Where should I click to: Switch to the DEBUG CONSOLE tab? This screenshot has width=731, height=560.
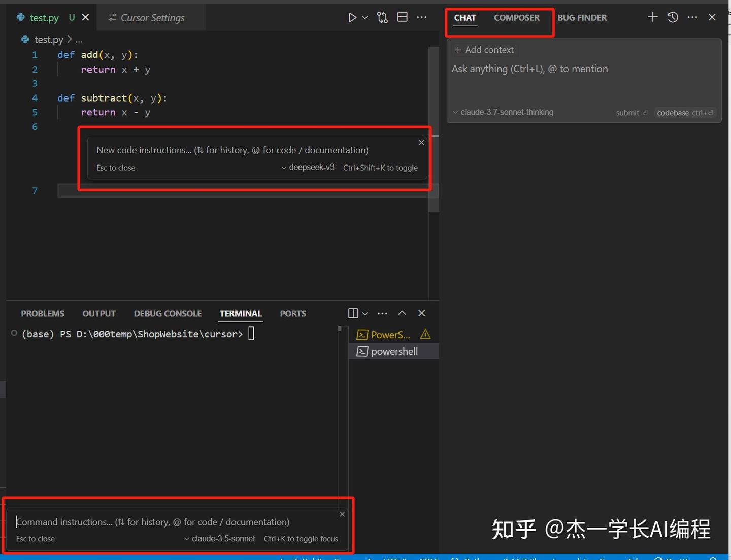click(168, 314)
